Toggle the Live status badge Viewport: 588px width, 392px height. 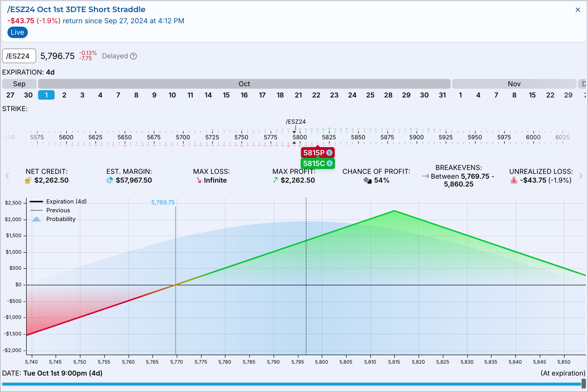pyautogui.click(x=18, y=32)
